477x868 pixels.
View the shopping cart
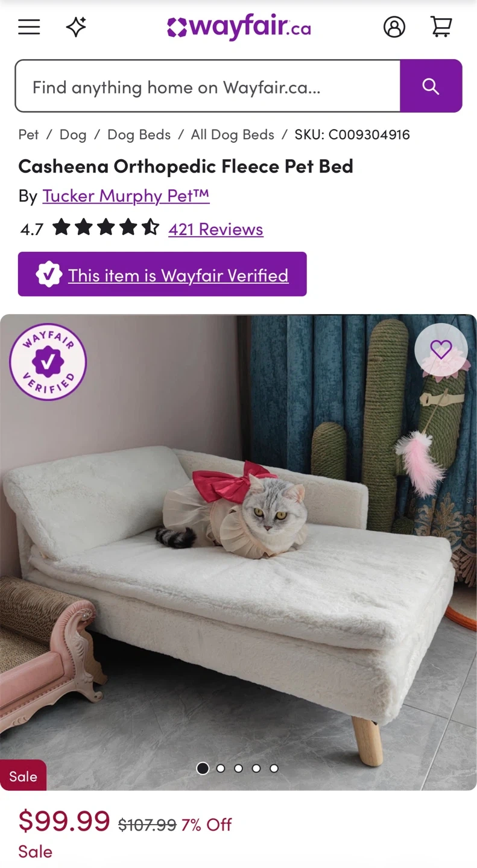pyautogui.click(x=441, y=27)
